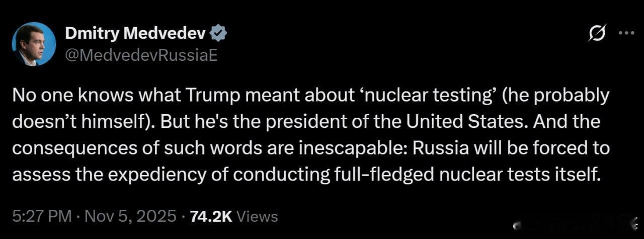Screen dimensions: 644x239
Task: Click the Views label
Action: (257, 216)
